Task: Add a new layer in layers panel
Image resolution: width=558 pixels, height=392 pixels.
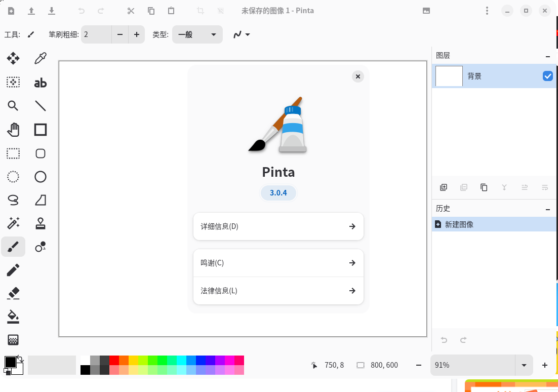Action: click(x=444, y=187)
